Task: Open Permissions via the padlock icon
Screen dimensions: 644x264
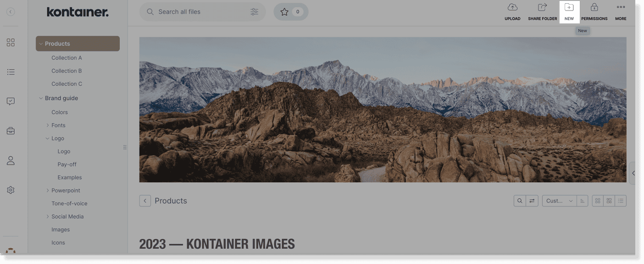Action: 594,10
